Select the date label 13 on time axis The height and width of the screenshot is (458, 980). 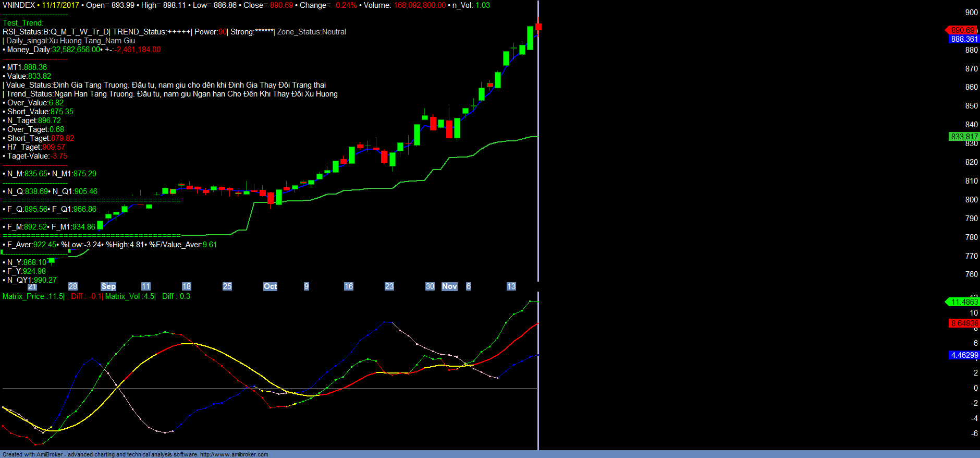(511, 286)
